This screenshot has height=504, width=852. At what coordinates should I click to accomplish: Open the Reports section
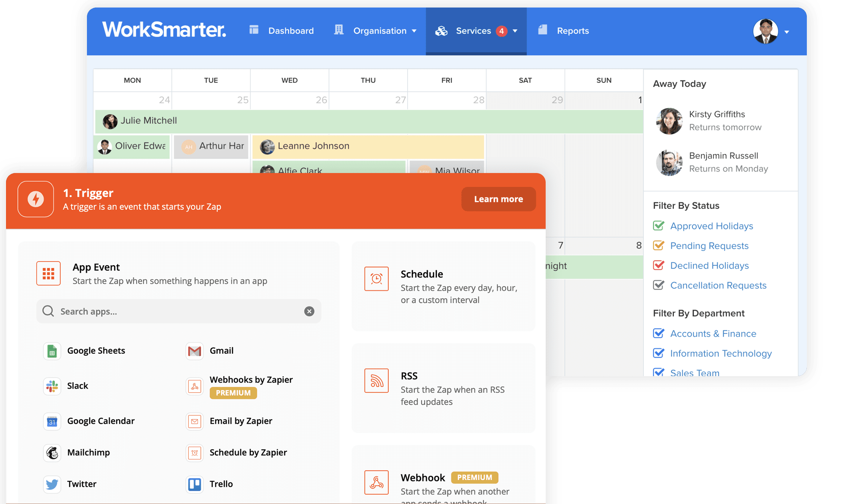572,31
